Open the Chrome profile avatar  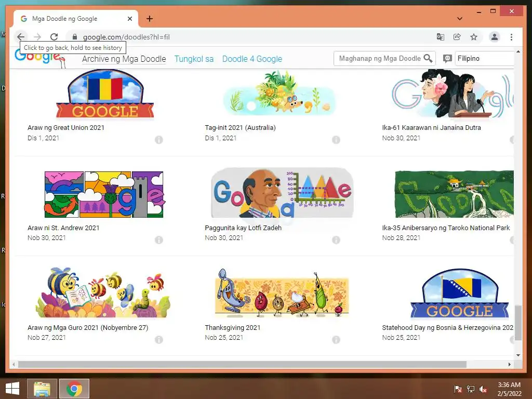coord(495,37)
